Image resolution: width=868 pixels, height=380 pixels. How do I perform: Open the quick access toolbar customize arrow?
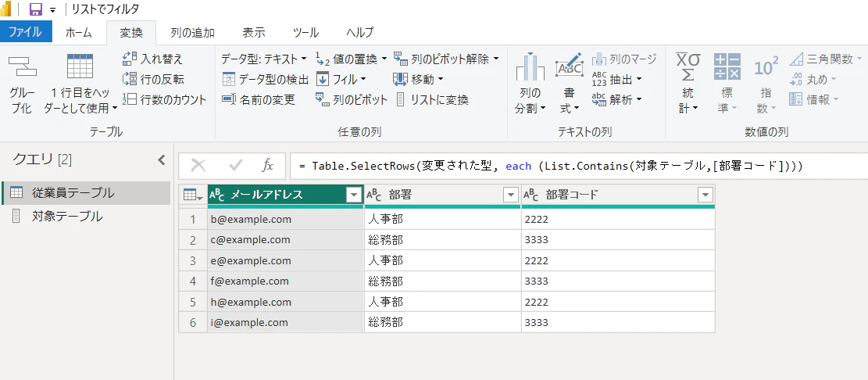52,10
